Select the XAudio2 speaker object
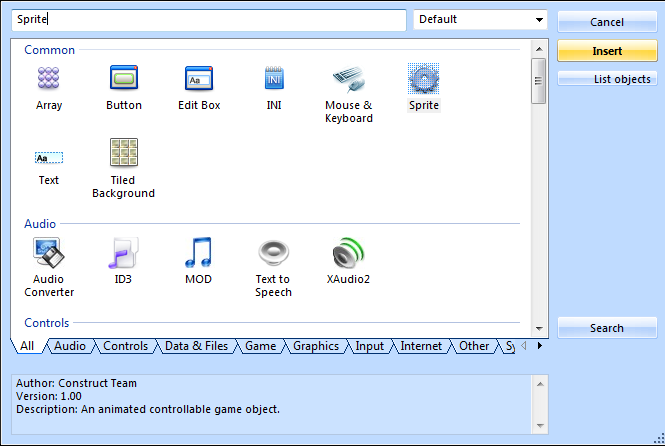 (x=348, y=253)
